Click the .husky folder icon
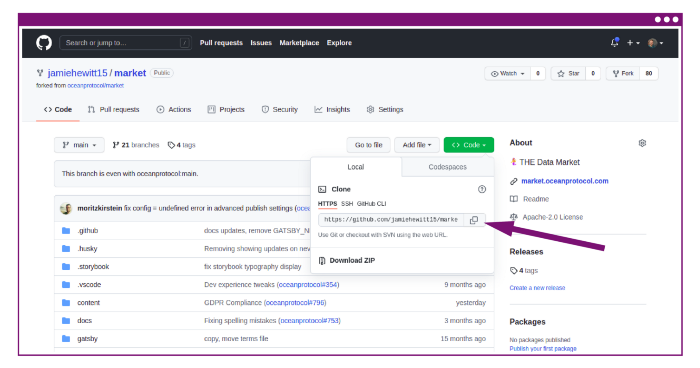 coord(66,248)
